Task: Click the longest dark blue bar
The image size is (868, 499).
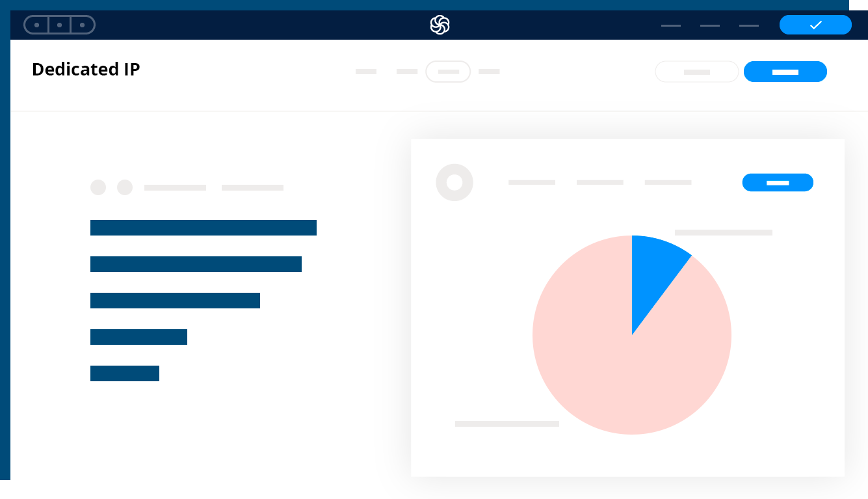Action: [x=204, y=228]
